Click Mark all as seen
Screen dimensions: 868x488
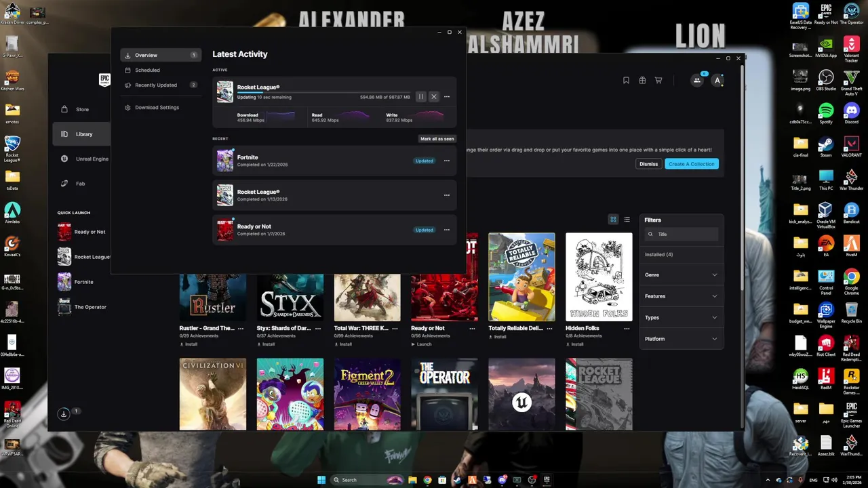click(437, 139)
